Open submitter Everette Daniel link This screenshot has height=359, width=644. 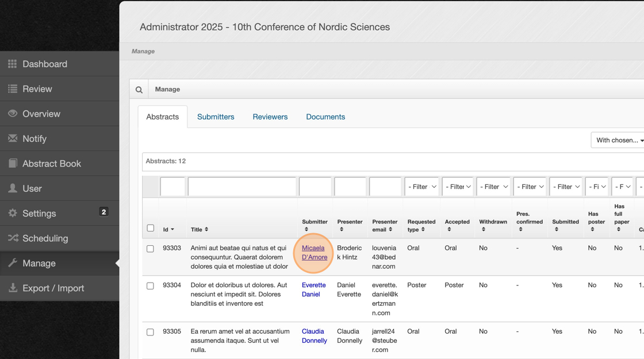(313, 289)
